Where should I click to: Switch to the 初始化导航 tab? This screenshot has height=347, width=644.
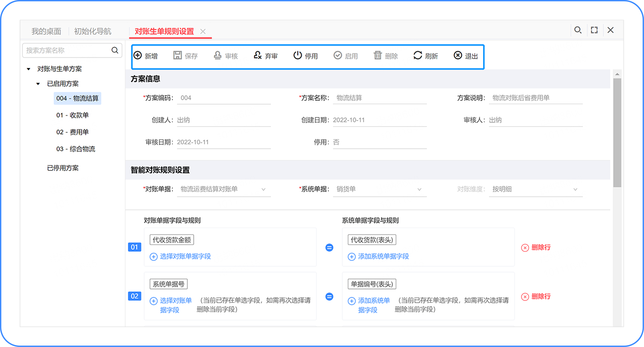click(93, 31)
